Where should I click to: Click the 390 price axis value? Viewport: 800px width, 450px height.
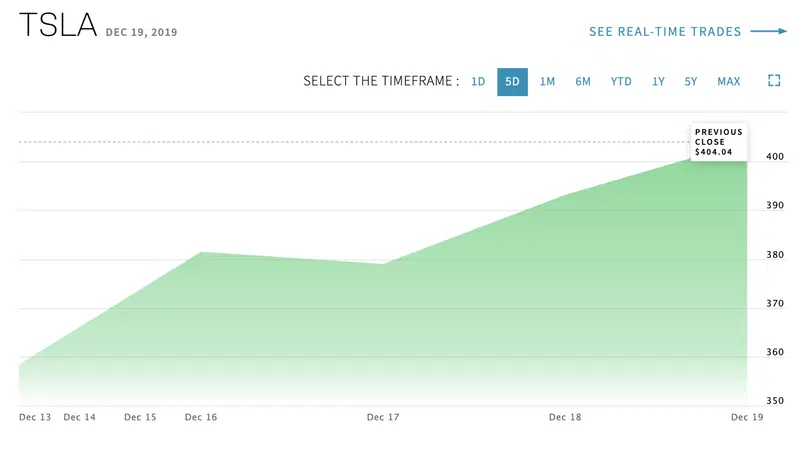[x=775, y=205]
